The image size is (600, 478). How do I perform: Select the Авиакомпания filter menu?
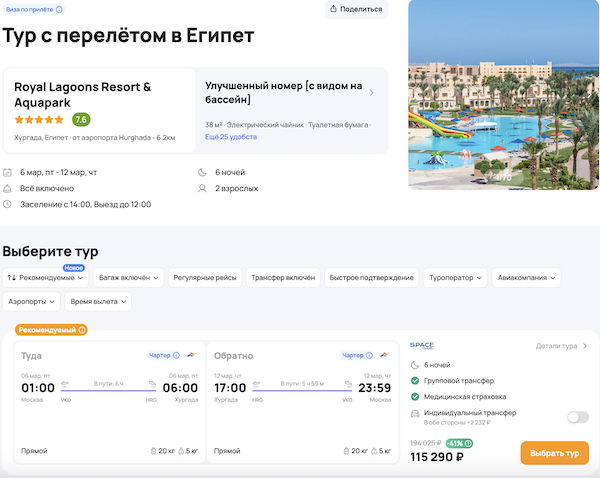(528, 277)
